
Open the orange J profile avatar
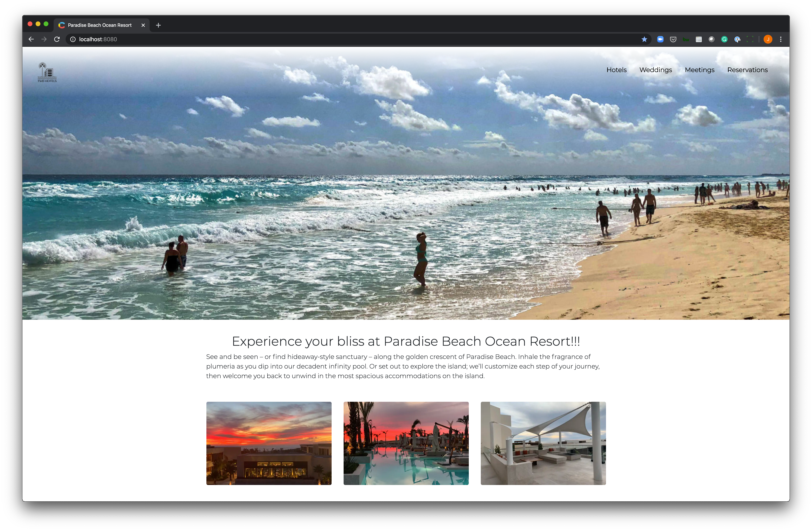tap(768, 39)
